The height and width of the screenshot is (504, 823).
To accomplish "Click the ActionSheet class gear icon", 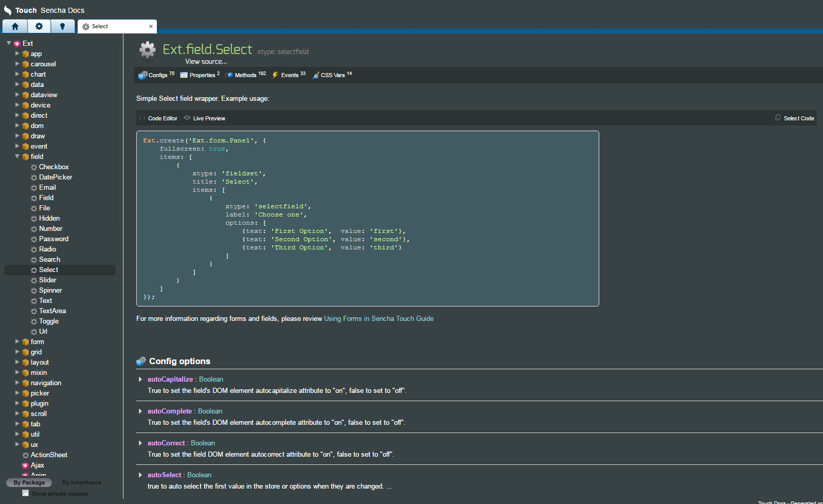I will [x=25, y=455].
